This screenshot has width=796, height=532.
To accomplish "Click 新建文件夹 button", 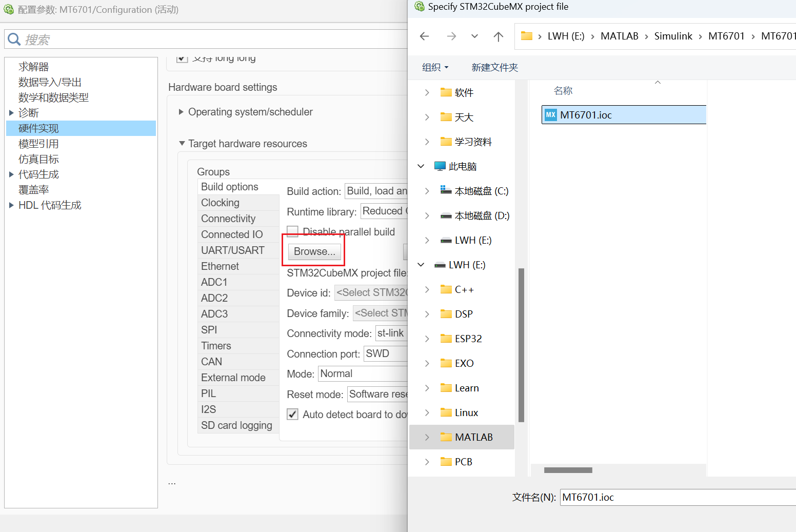I will click(494, 67).
